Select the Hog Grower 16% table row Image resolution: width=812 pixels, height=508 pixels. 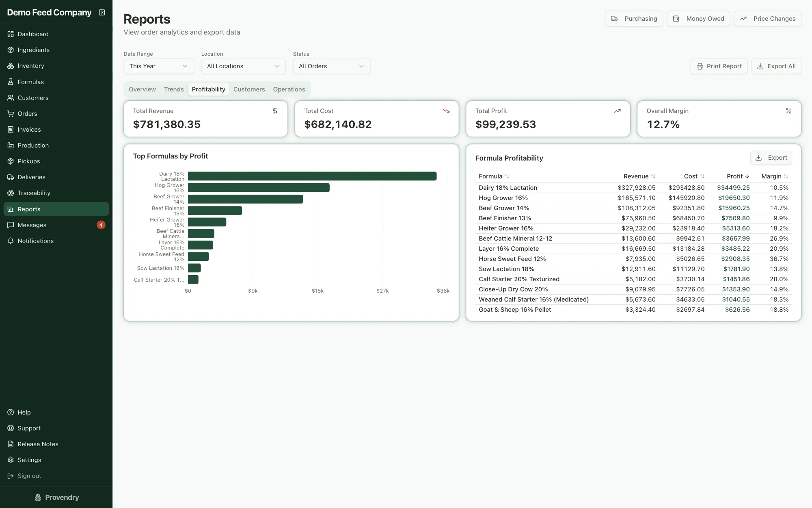click(x=633, y=198)
